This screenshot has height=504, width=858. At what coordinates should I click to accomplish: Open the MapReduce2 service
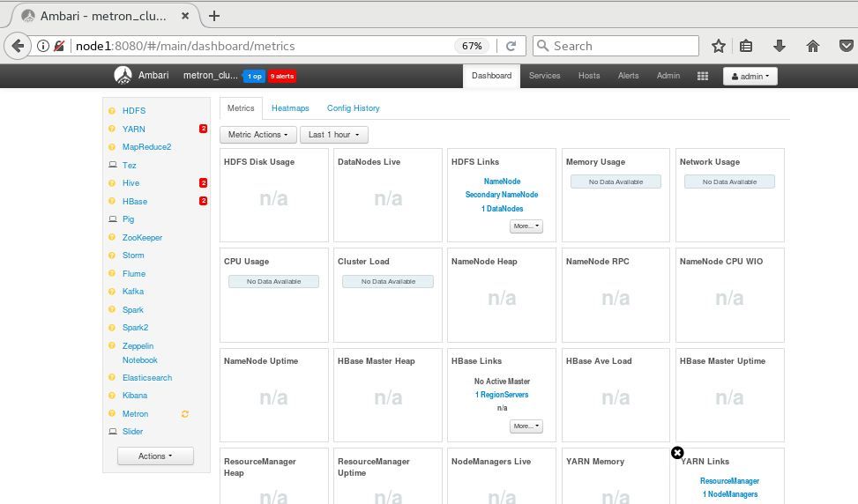[x=146, y=146]
